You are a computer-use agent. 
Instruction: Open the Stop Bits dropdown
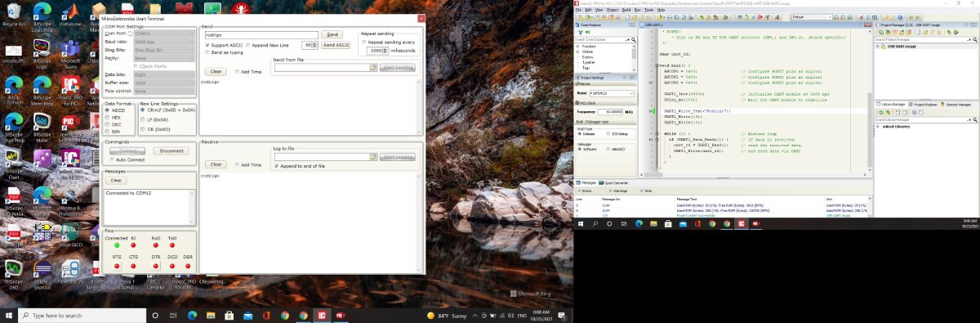(164, 50)
